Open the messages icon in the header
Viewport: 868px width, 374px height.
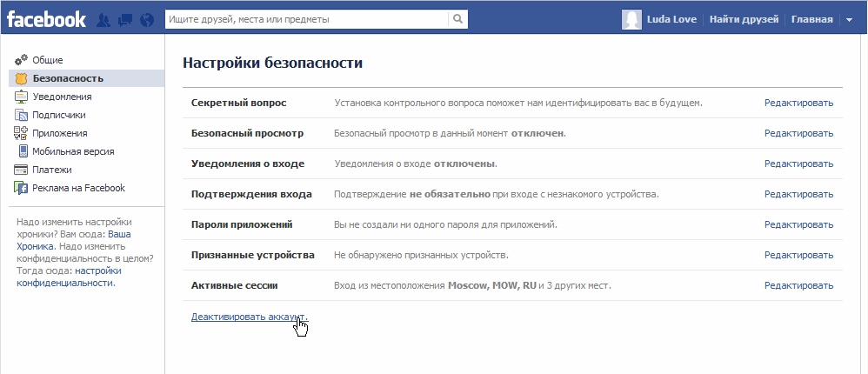(125, 20)
